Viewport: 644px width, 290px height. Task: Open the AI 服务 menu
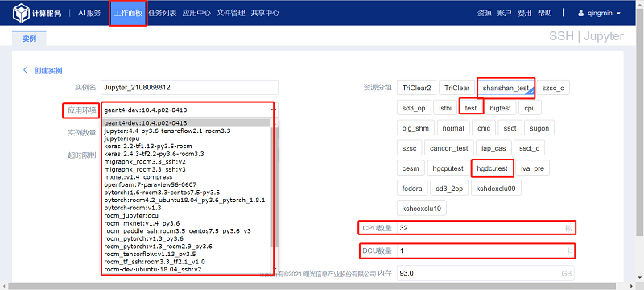89,13
